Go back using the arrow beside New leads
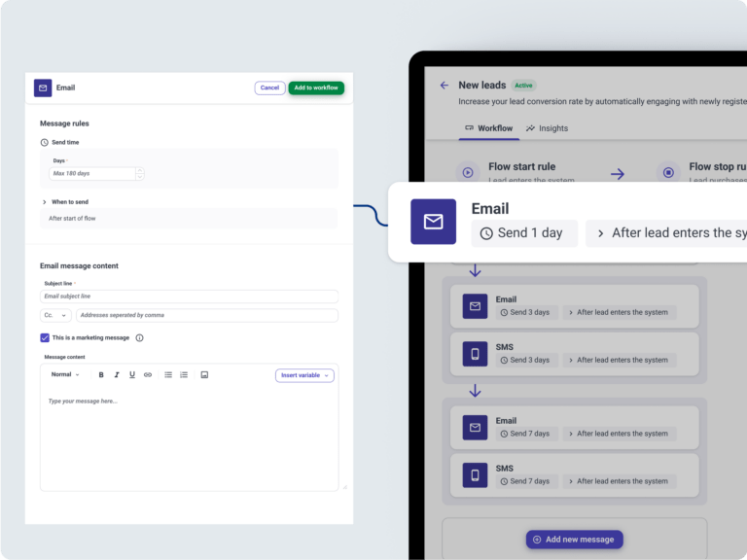The image size is (747, 560). pyautogui.click(x=445, y=86)
